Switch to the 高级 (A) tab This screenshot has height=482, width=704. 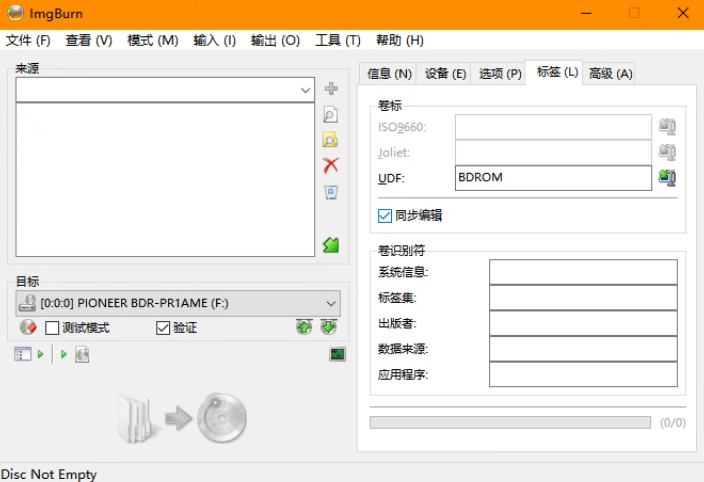[611, 74]
